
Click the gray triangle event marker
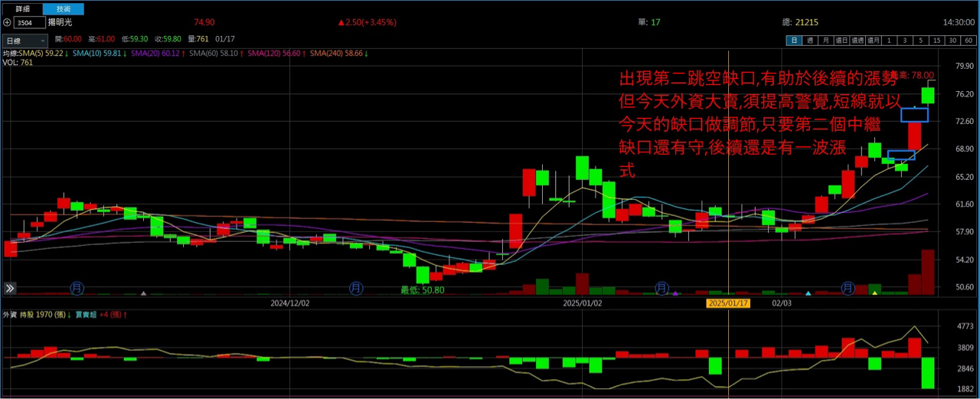pos(143,293)
